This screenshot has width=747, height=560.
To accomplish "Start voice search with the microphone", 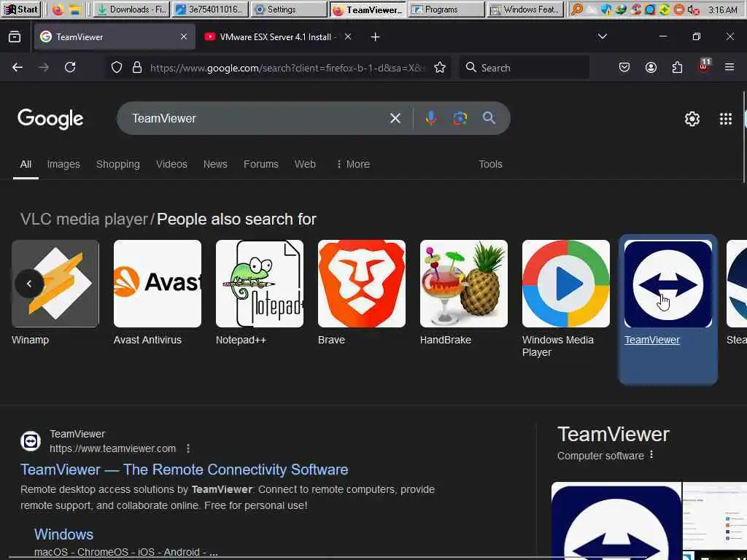I will pyautogui.click(x=430, y=118).
